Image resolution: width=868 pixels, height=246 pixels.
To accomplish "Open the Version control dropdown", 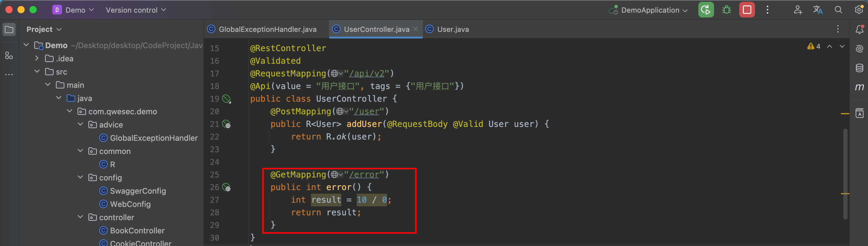I will tap(136, 10).
